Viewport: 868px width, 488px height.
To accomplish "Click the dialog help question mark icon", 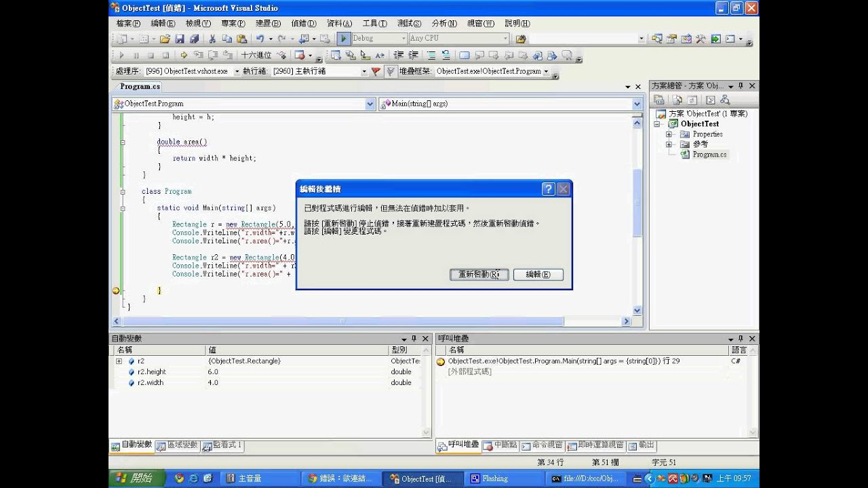I will (x=549, y=189).
